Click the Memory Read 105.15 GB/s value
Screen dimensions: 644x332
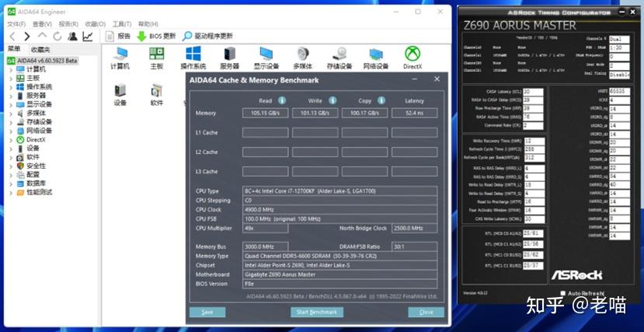click(266, 113)
